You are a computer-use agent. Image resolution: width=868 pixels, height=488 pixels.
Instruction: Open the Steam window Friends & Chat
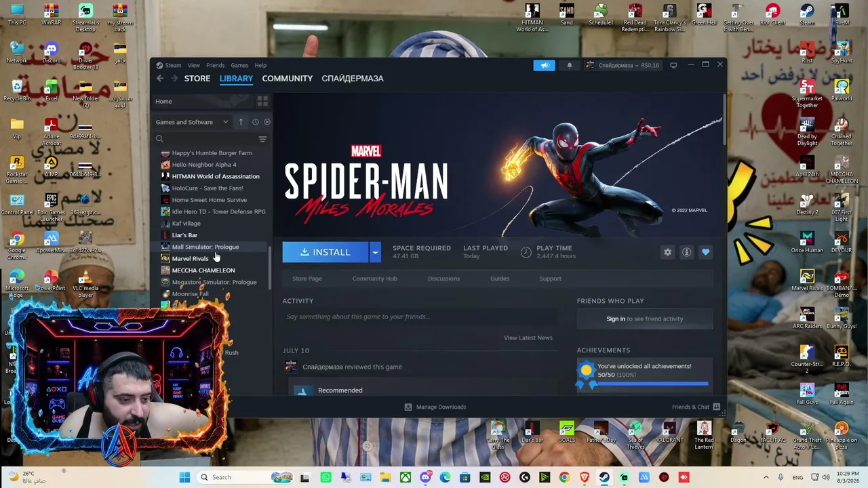coord(696,407)
